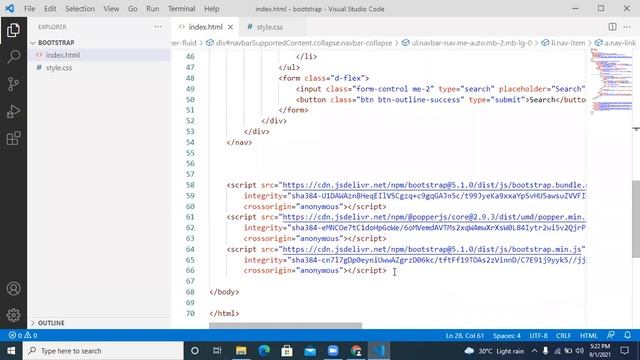
Task: Open the Help menu
Action: [211, 9]
